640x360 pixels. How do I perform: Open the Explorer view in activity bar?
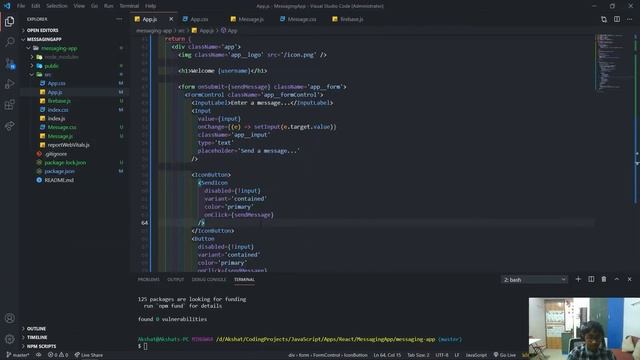point(10,22)
